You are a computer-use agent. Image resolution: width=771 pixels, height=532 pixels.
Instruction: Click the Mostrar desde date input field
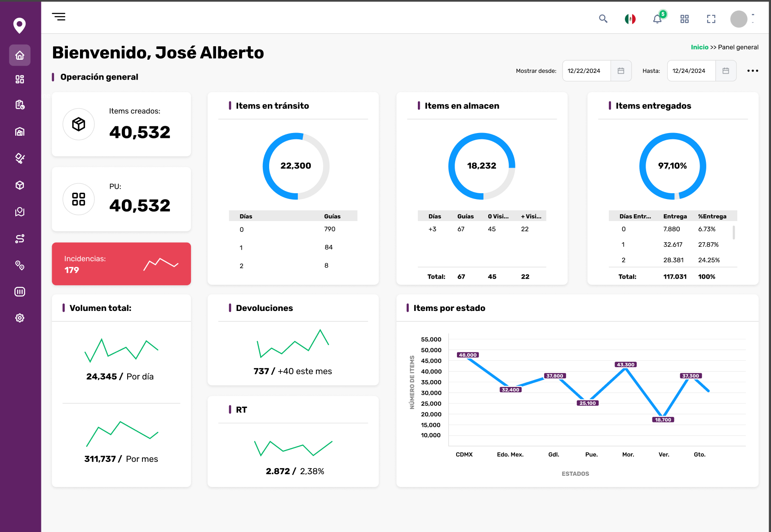[x=586, y=71]
